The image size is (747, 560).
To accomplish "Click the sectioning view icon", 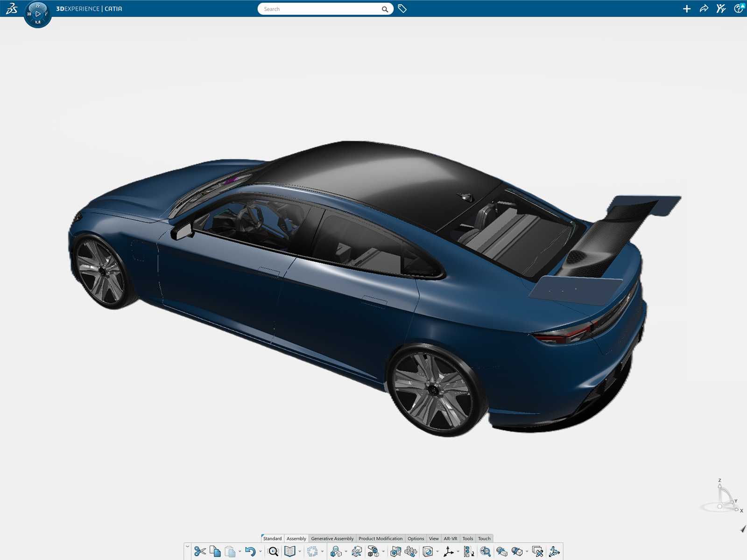I will pos(428,552).
